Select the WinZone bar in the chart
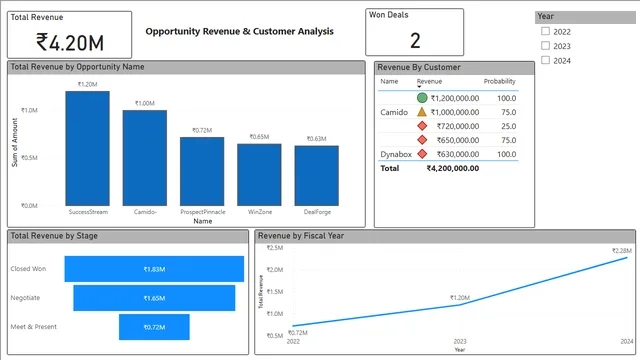640x360 pixels. coord(259,174)
